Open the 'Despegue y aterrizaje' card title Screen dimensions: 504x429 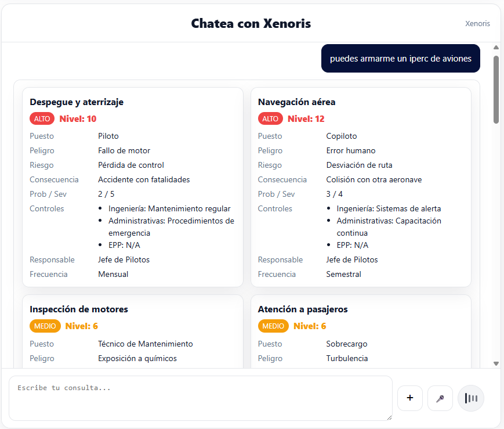coord(77,102)
